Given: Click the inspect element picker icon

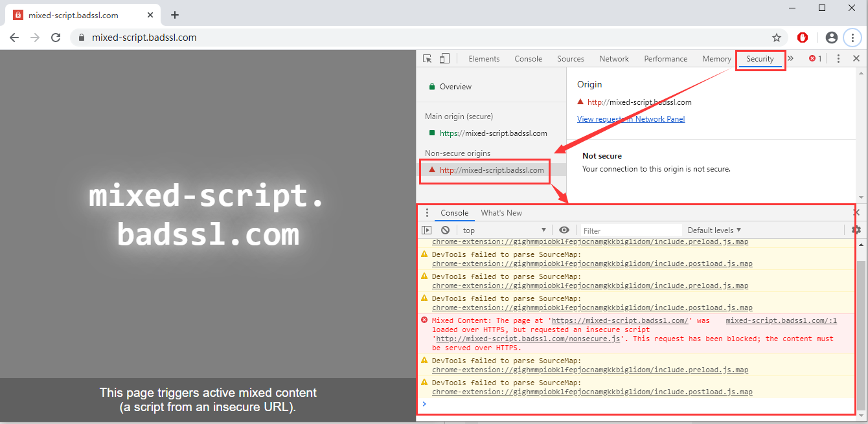Looking at the screenshot, I should pyautogui.click(x=428, y=59).
